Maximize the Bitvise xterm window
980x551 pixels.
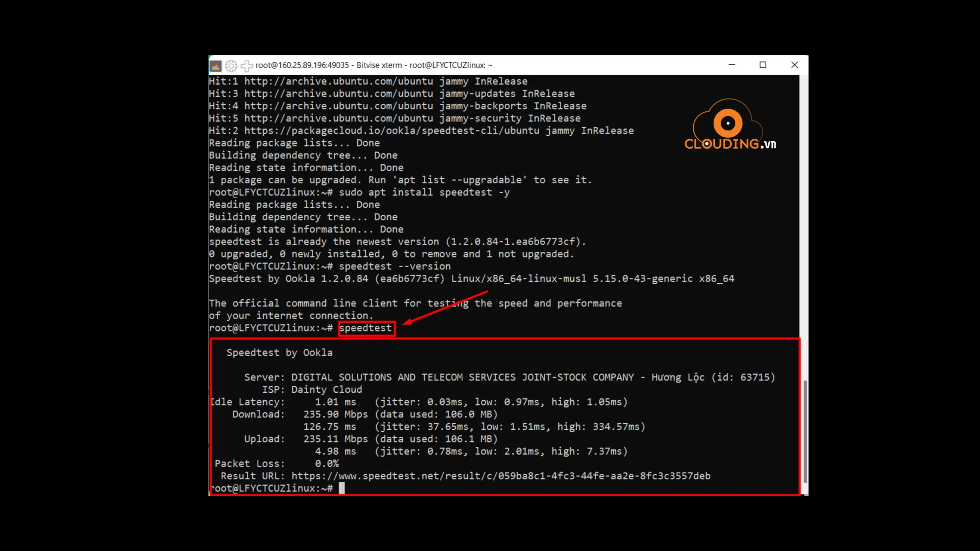click(x=763, y=65)
